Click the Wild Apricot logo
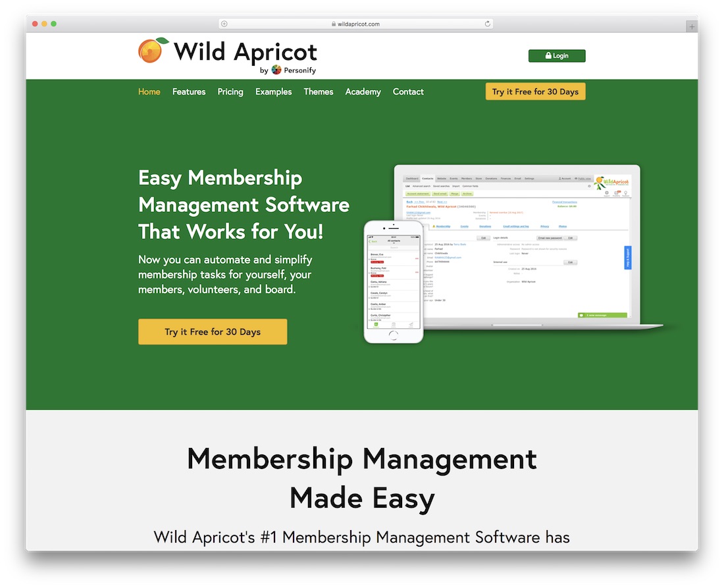The height and width of the screenshot is (588, 724). click(x=228, y=55)
